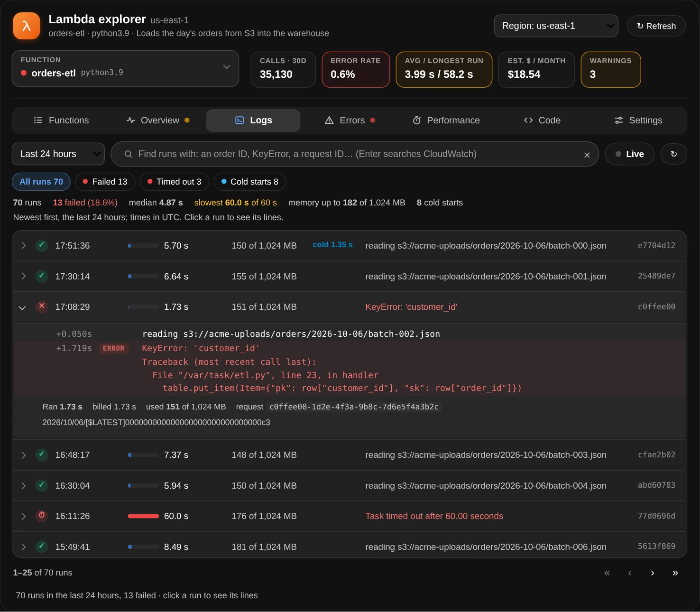Click the red duration bar on the 60.0 s run
The image size is (700, 612).
coord(143,516)
